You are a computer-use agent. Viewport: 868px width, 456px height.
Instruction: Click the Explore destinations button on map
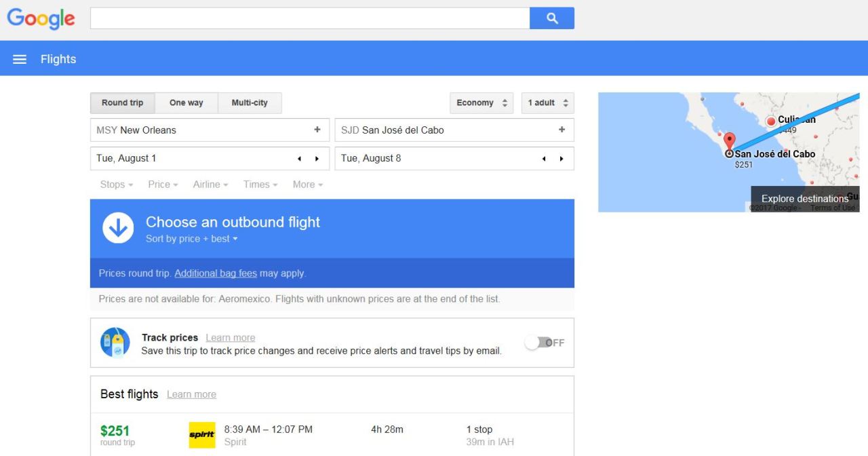[804, 199]
